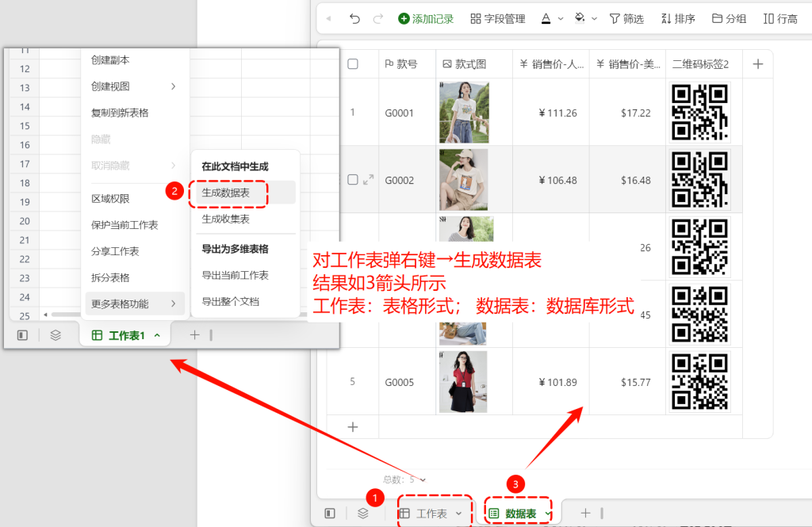The width and height of the screenshot is (812, 527).
Task: Expand the font color dropdown arrow
Action: click(561, 19)
